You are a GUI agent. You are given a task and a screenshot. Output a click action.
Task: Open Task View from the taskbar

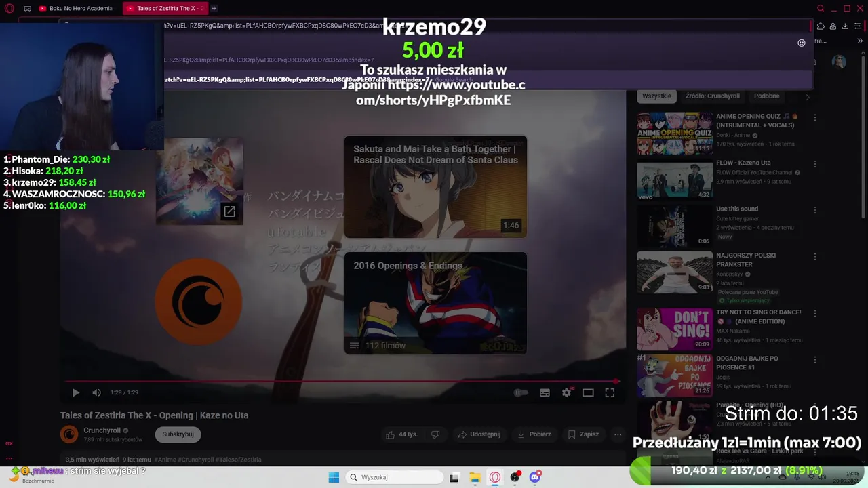[454, 477]
